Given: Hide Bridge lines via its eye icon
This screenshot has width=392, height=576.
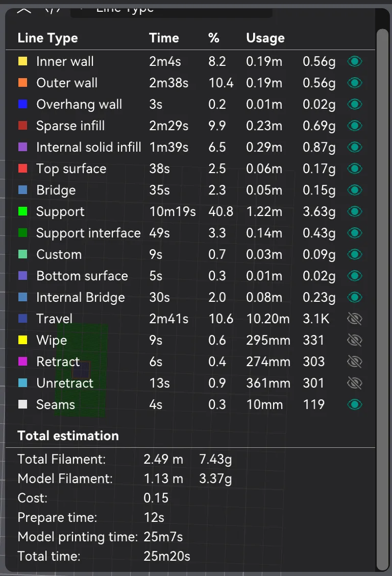Looking at the screenshot, I should [355, 190].
